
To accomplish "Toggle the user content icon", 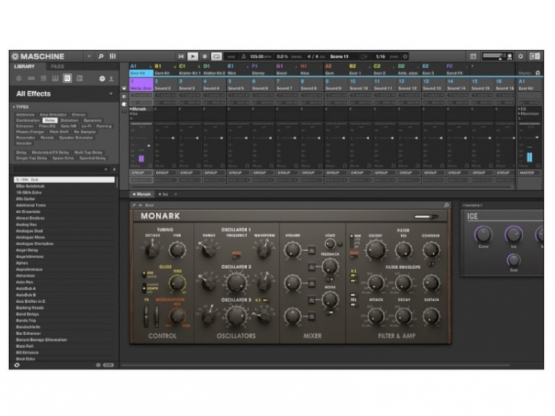I will coord(111,79).
